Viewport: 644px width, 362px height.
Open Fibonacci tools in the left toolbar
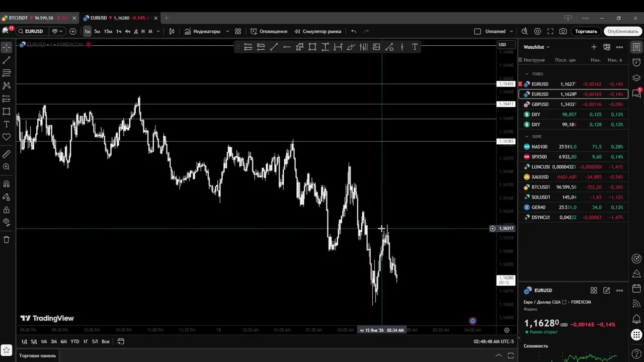click(x=7, y=73)
